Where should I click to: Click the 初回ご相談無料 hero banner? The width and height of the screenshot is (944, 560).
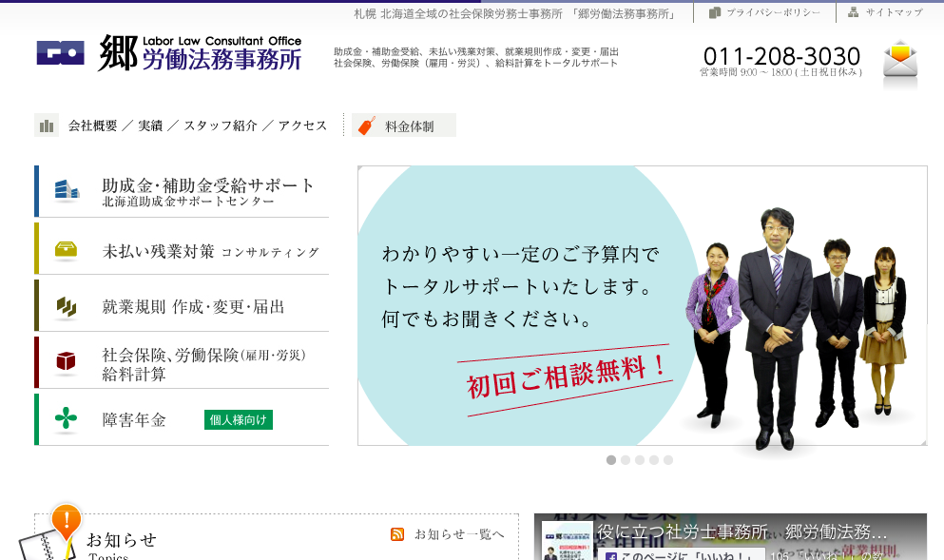[642, 305]
